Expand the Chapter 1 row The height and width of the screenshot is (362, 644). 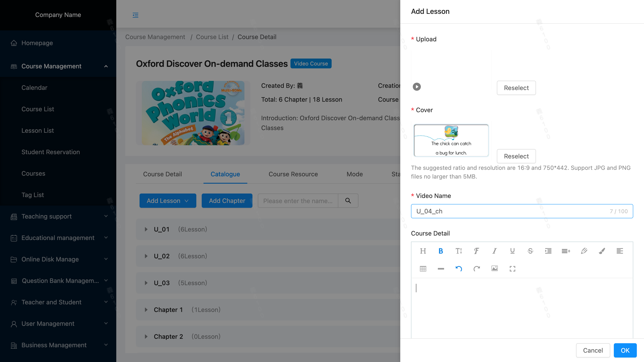tap(146, 310)
